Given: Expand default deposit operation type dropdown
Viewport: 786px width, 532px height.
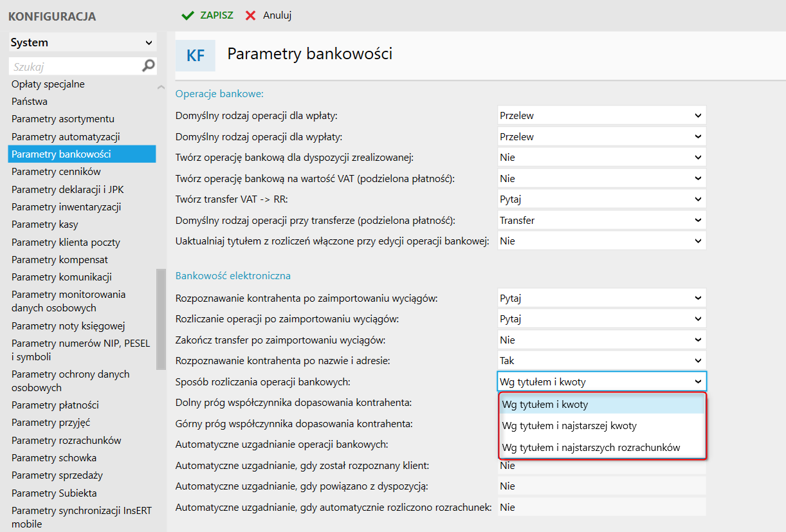Looking at the screenshot, I should [x=601, y=116].
